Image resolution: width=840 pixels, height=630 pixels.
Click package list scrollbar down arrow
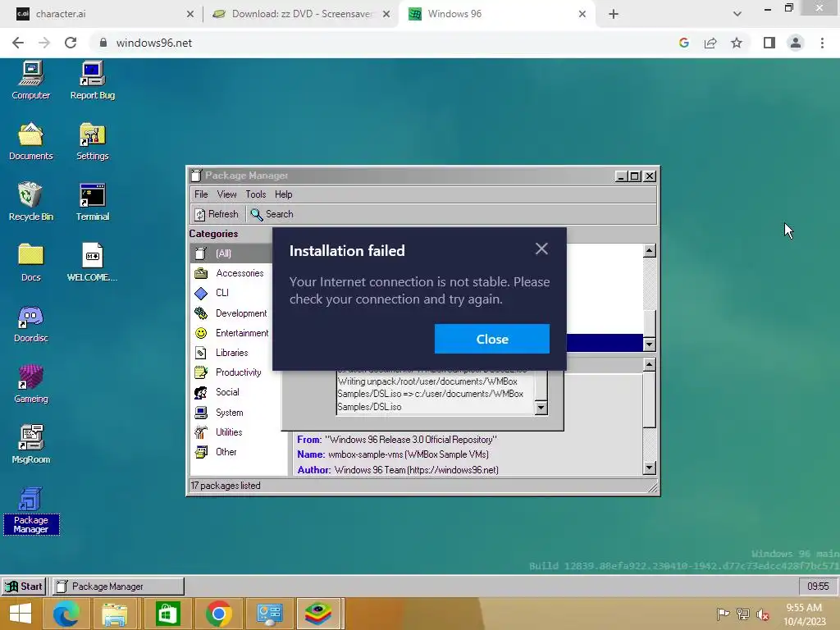(650, 345)
